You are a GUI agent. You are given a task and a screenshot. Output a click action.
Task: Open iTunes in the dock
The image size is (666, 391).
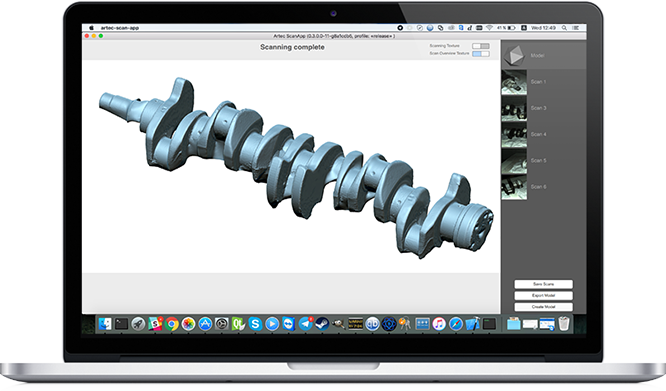[439, 324]
